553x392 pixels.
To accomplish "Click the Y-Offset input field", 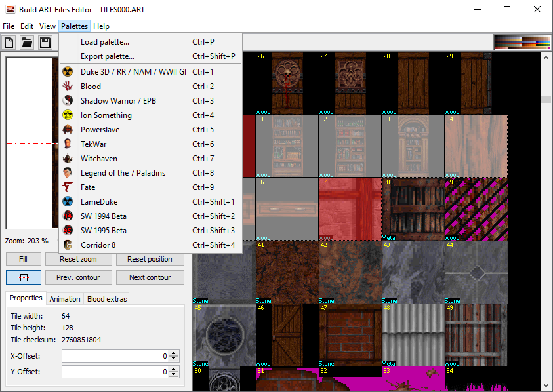I will pos(115,372).
